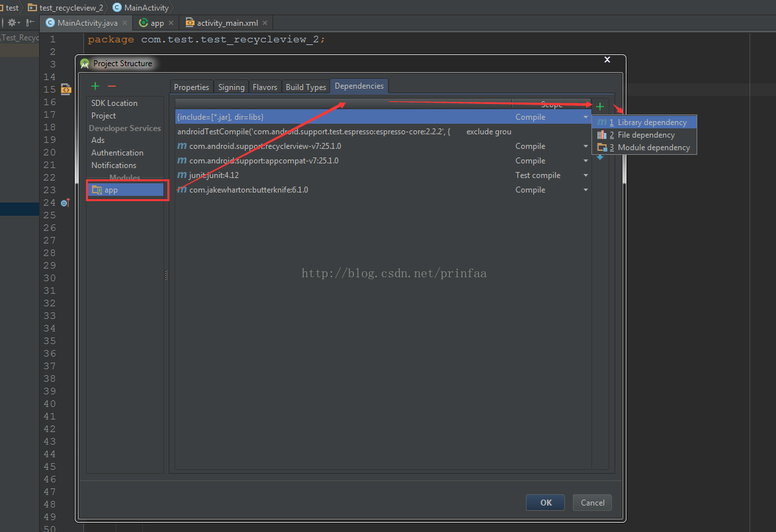Click test_recycleview_2 breadcrumb
776x532 pixels.
65,7
